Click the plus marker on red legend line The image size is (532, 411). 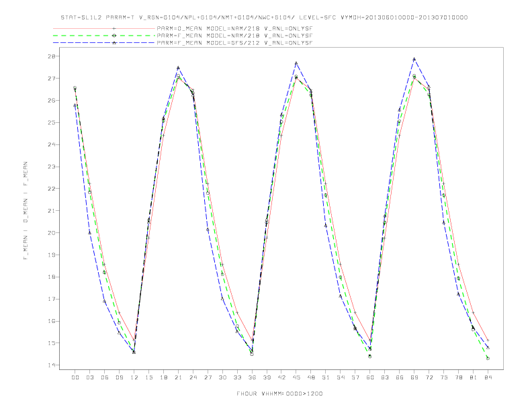[114, 28]
